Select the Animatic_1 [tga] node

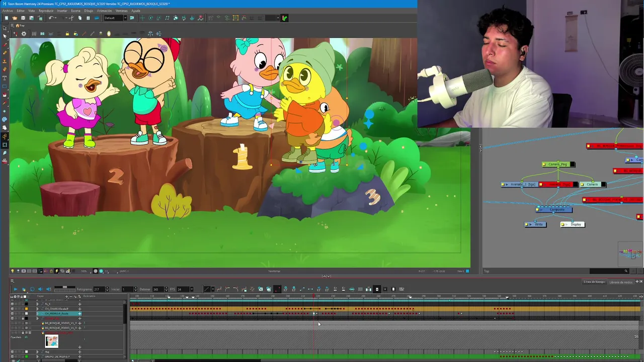coord(520,185)
